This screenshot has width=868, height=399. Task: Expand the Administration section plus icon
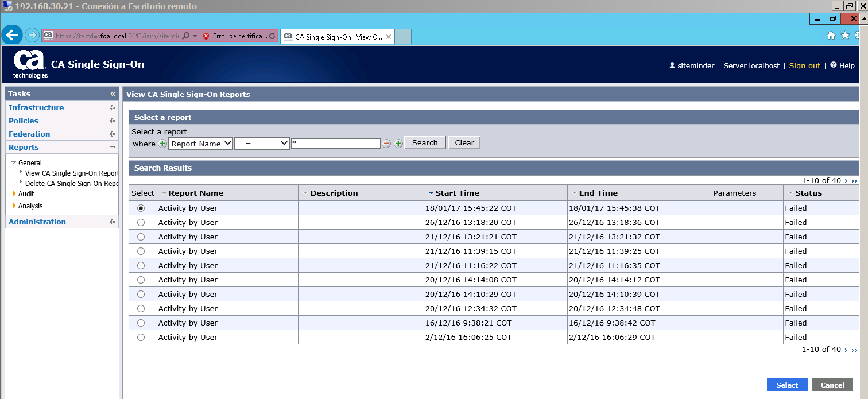tap(112, 222)
